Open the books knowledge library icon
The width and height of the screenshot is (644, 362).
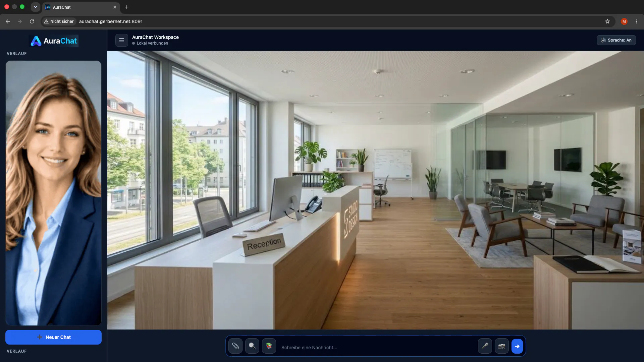(269, 346)
